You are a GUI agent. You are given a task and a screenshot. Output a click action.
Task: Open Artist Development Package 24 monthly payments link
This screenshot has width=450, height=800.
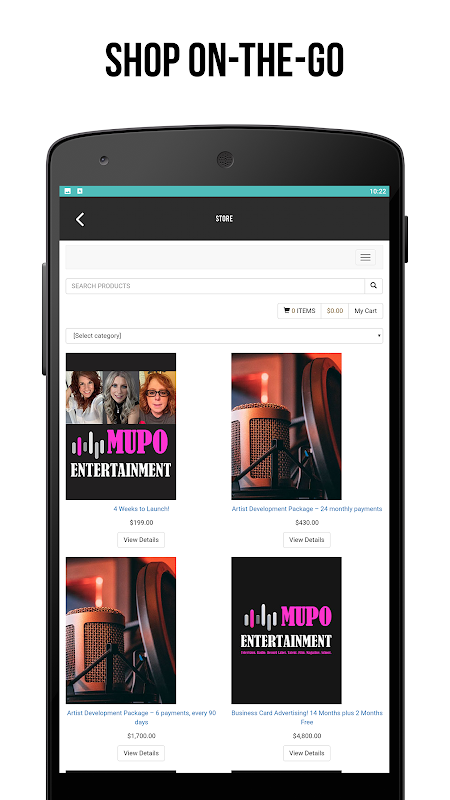(307, 509)
